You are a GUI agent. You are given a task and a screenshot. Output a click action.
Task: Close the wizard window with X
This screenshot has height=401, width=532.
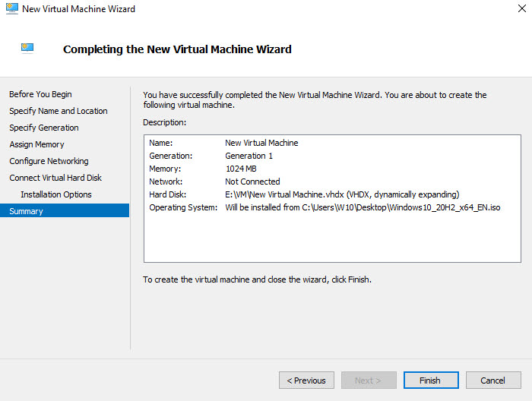[x=522, y=8]
